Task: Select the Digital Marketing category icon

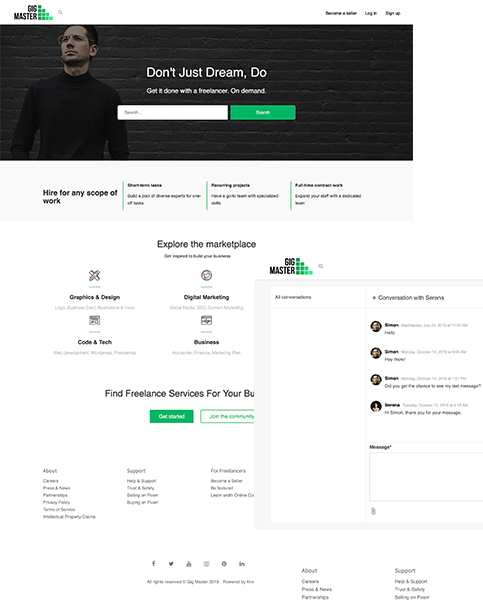Action: pos(206,276)
